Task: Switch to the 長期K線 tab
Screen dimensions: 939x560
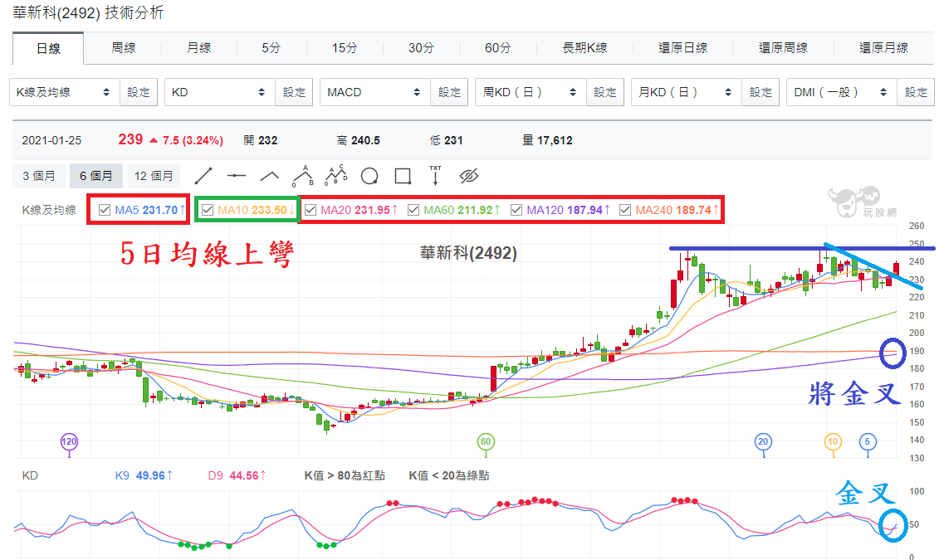Action: [x=585, y=48]
